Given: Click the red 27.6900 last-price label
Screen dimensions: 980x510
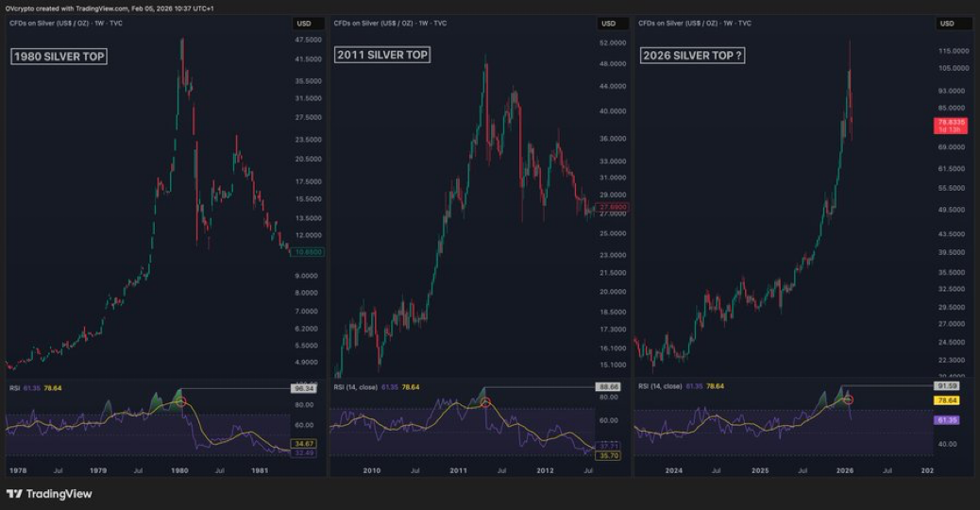Looking at the screenshot, I should [613, 207].
